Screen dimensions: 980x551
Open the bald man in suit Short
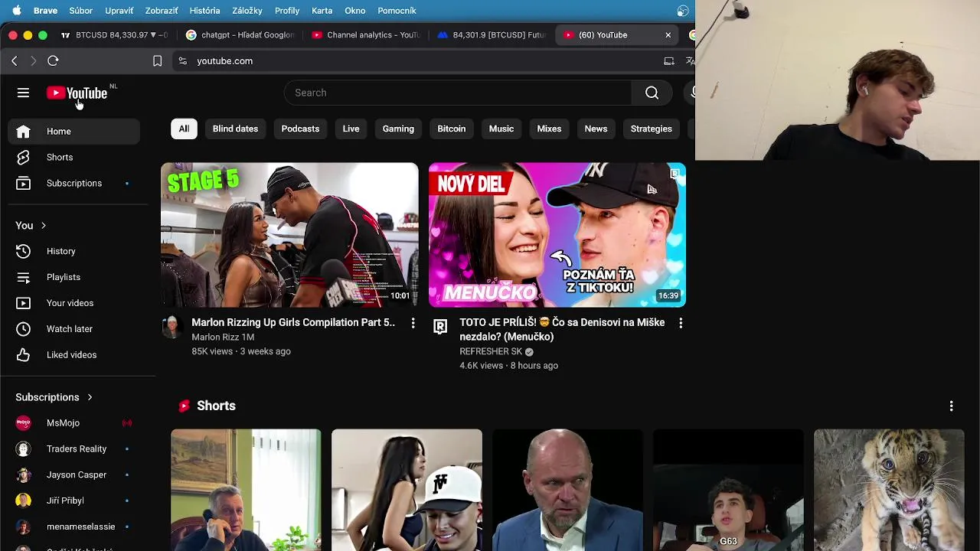(567, 490)
